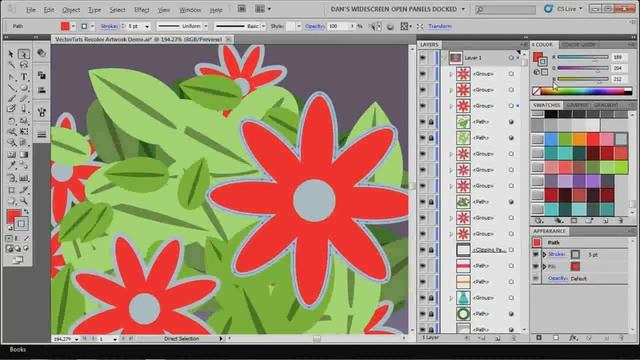Expand Stroke attribute in the Appearance panel
This screenshot has width=640, height=360.
[544, 254]
